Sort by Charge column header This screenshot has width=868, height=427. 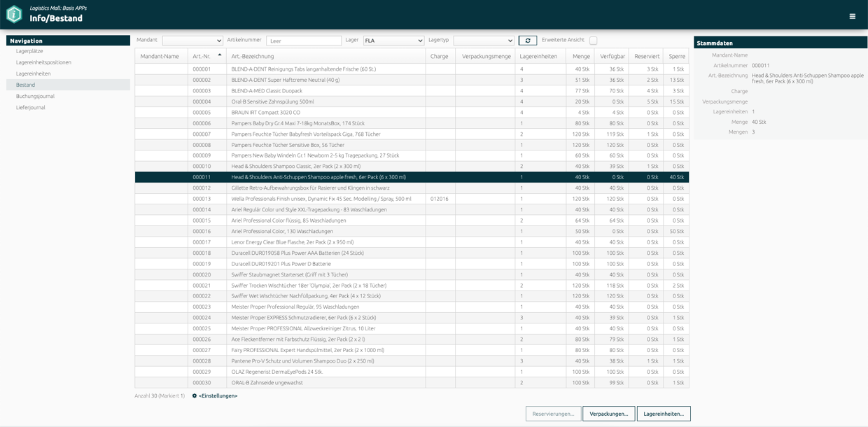440,56
